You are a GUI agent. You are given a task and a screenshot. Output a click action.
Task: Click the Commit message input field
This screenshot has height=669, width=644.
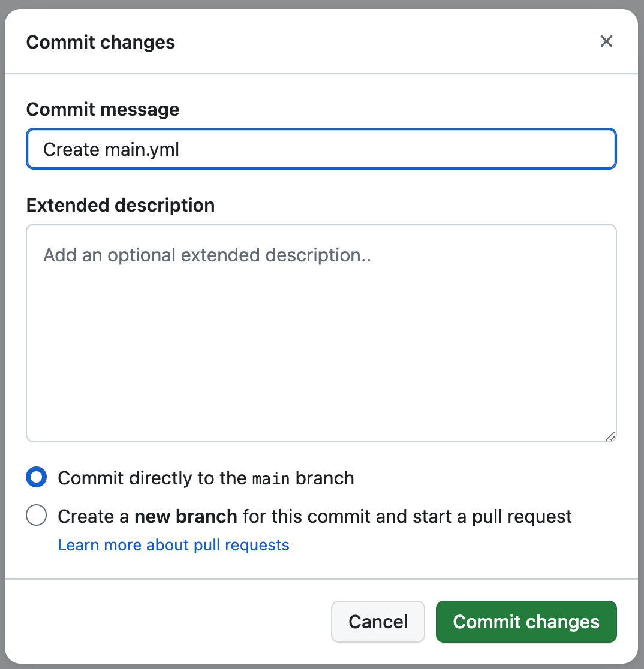(x=321, y=149)
